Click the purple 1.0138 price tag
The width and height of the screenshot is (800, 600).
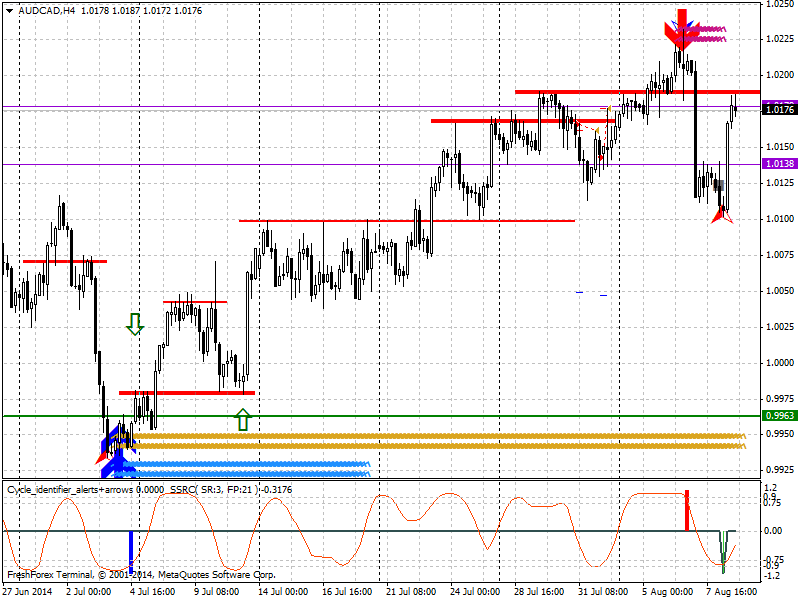tap(780, 164)
